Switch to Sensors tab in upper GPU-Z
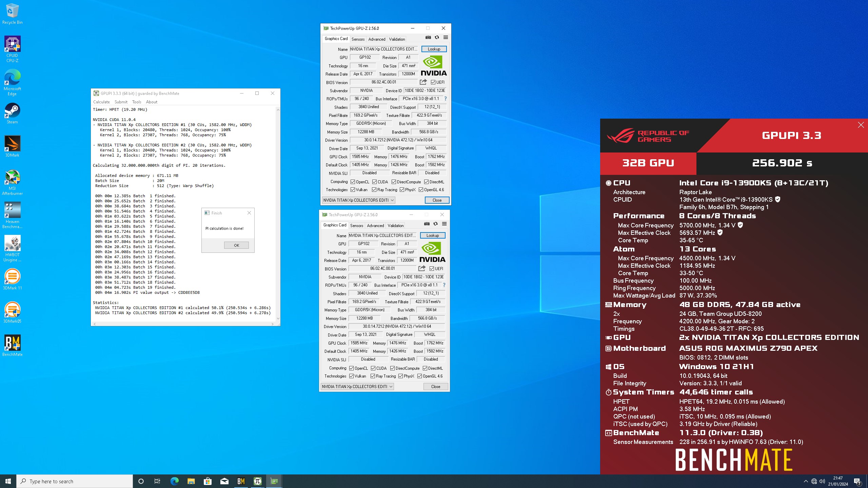Image resolution: width=868 pixels, height=488 pixels. (x=358, y=39)
